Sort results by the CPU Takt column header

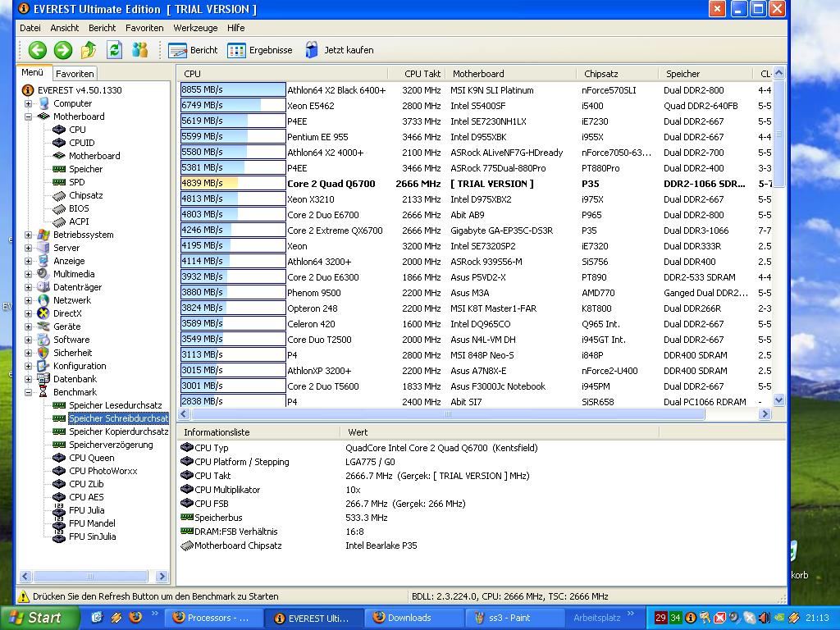416,73
